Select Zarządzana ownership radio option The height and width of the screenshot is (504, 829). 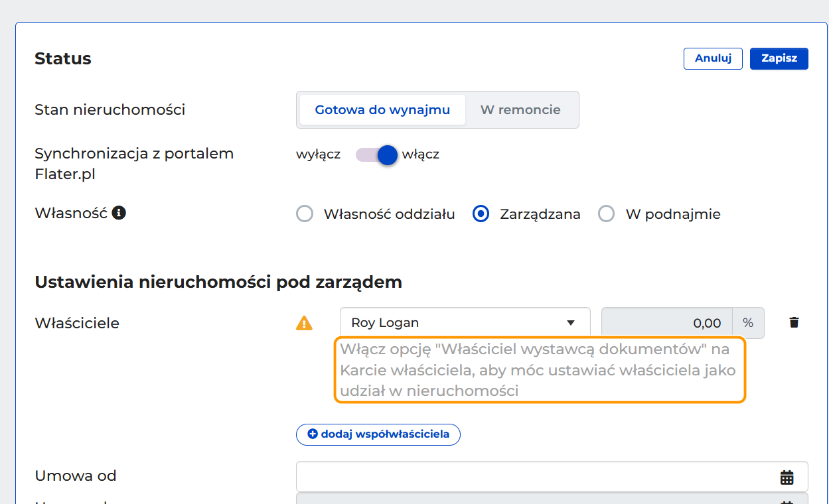(x=481, y=214)
